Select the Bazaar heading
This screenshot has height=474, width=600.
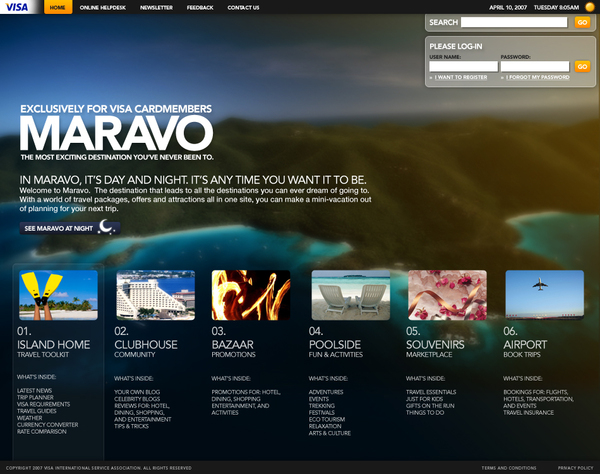point(233,345)
